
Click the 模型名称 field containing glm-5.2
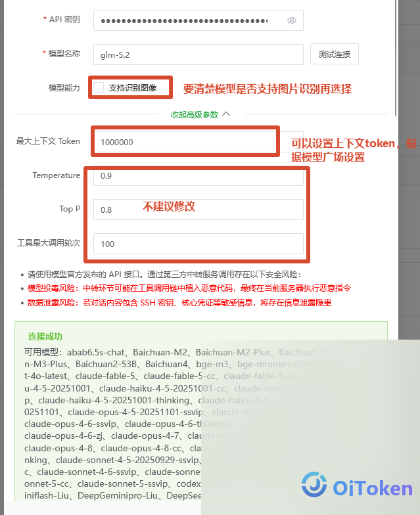(198, 55)
